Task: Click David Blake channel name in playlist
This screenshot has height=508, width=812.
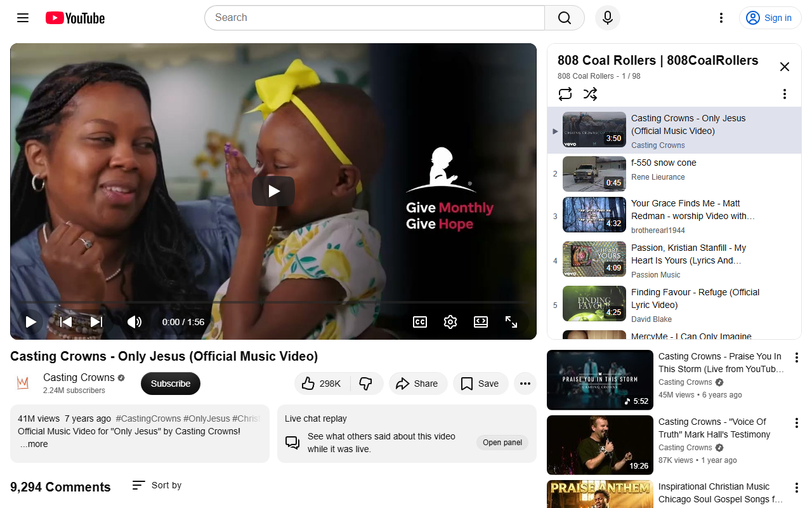Action: (x=652, y=319)
